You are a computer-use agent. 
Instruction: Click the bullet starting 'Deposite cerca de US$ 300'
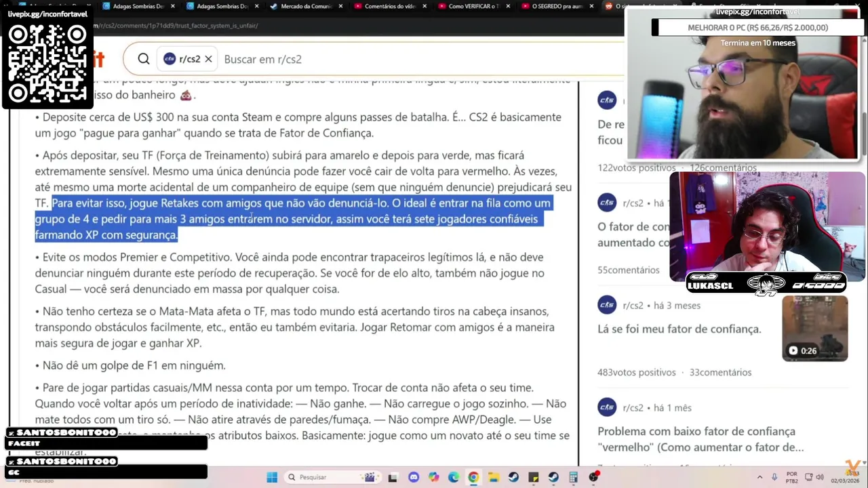coord(298,125)
